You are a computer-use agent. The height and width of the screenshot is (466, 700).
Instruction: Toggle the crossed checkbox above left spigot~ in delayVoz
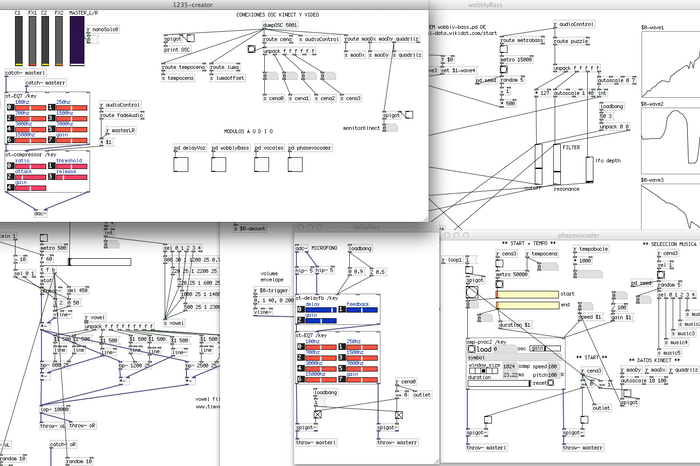pos(317,415)
